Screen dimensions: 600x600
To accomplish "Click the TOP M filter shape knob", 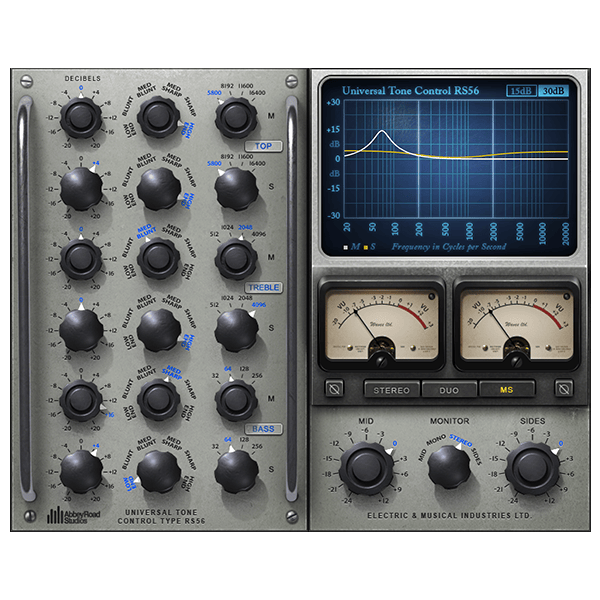I will (158, 117).
